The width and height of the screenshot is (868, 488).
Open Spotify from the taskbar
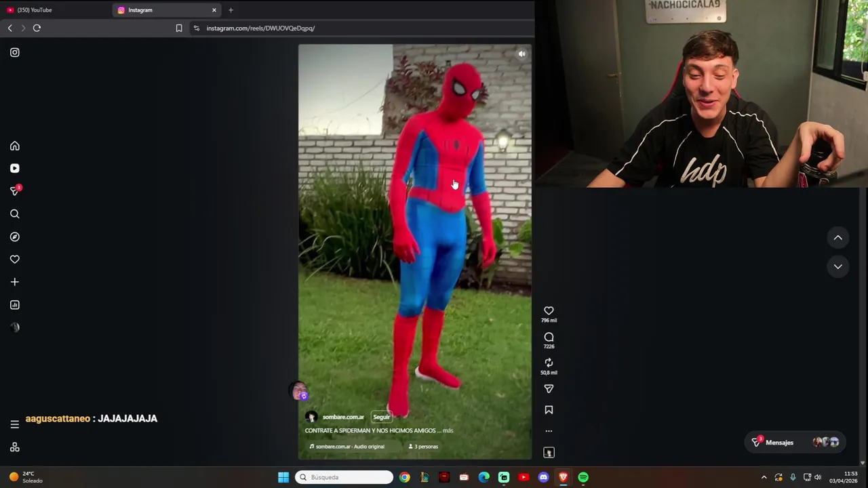click(x=583, y=477)
